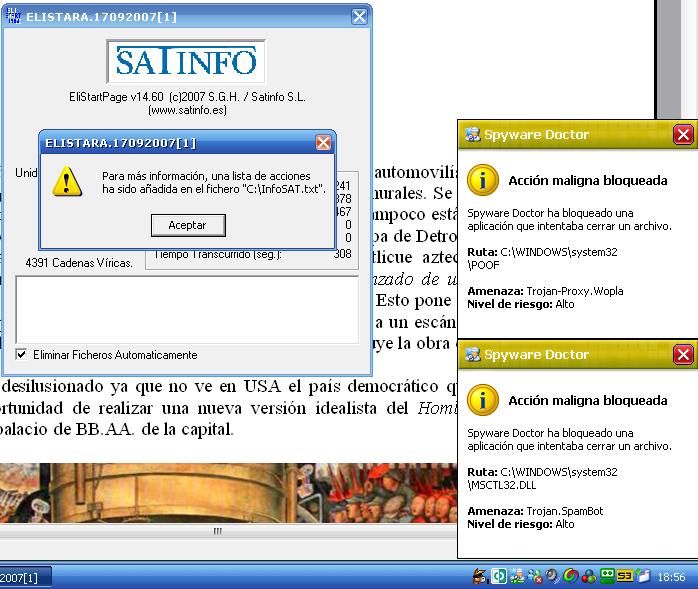Click the horizontal scrollbar grip under the document
The height and width of the screenshot is (589, 698).
click(x=217, y=531)
